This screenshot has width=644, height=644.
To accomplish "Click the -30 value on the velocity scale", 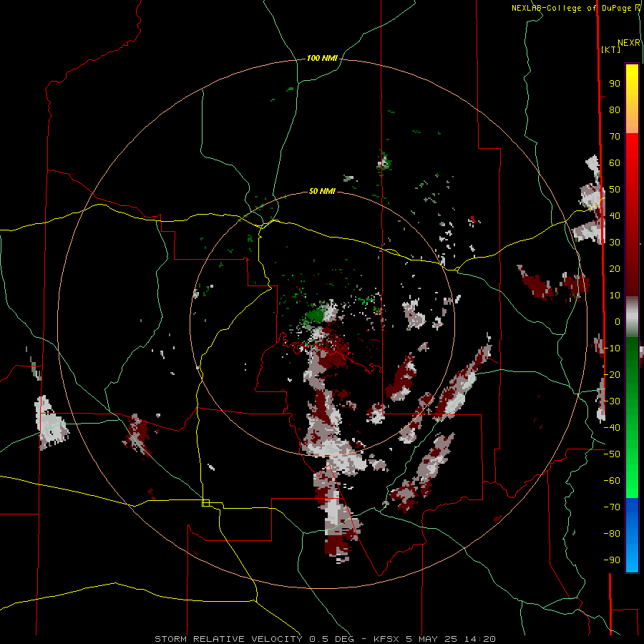I will pos(612,401).
